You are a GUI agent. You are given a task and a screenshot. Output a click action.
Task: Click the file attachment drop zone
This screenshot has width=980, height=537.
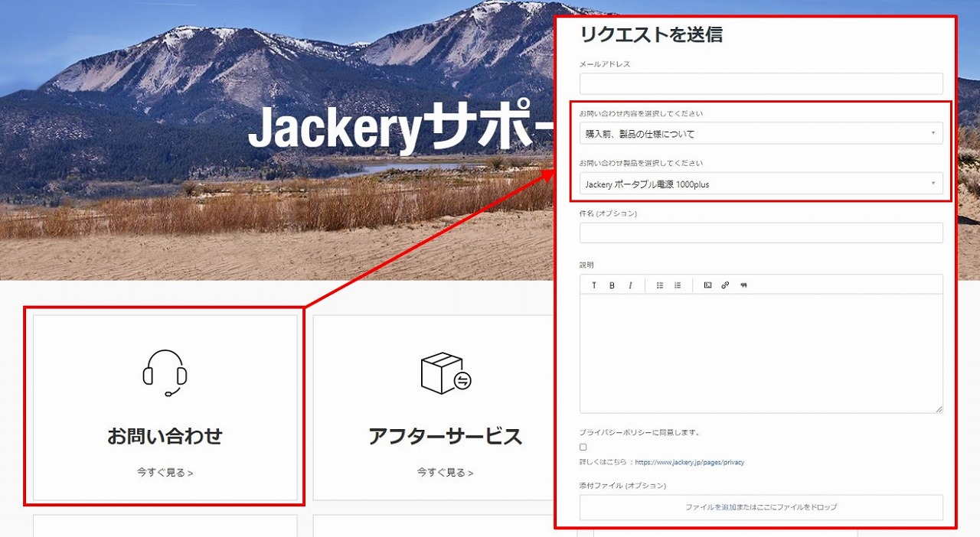761,507
